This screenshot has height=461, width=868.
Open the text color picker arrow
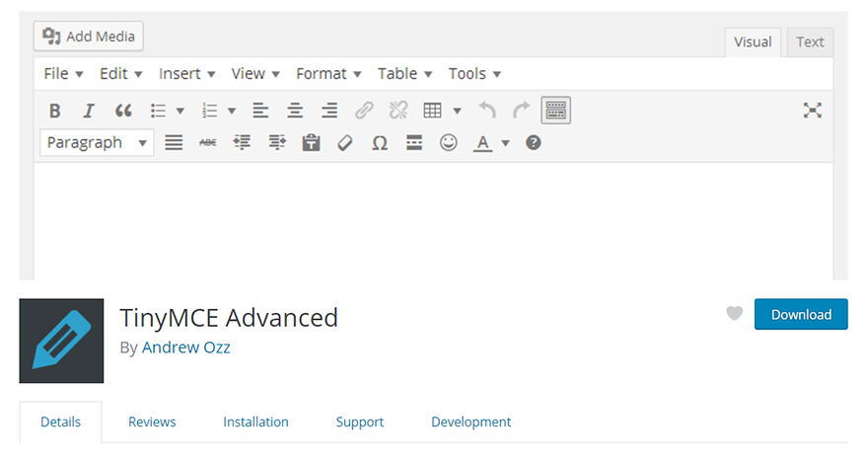pos(505,143)
